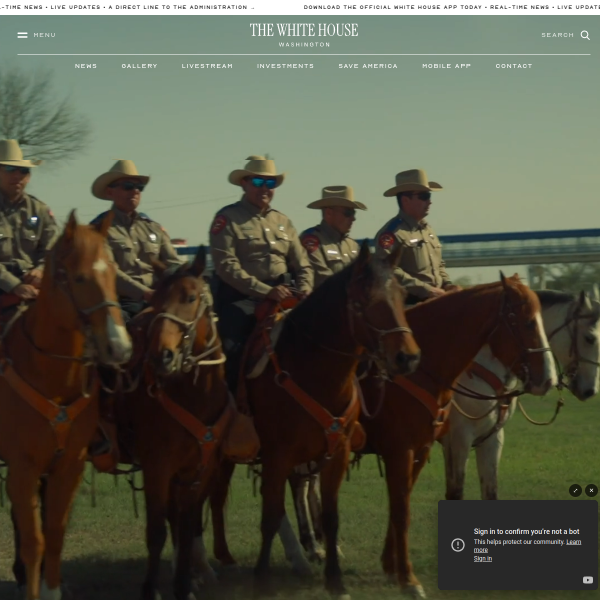Open the Save America page
Image resolution: width=600 pixels, height=600 pixels.
[368, 66]
